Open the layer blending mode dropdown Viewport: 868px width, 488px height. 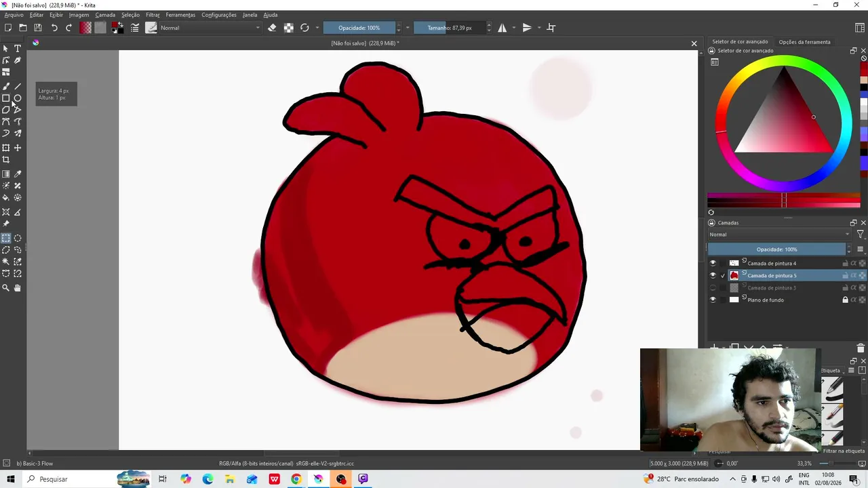779,235
